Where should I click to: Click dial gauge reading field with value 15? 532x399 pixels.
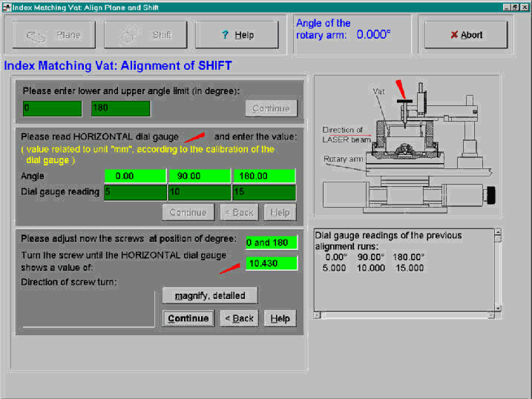point(264,193)
